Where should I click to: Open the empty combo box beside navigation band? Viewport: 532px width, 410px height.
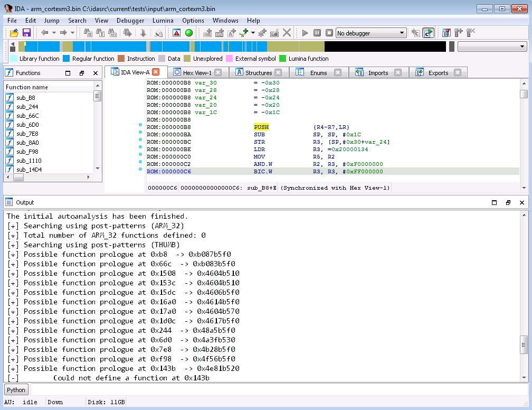[492, 46]
